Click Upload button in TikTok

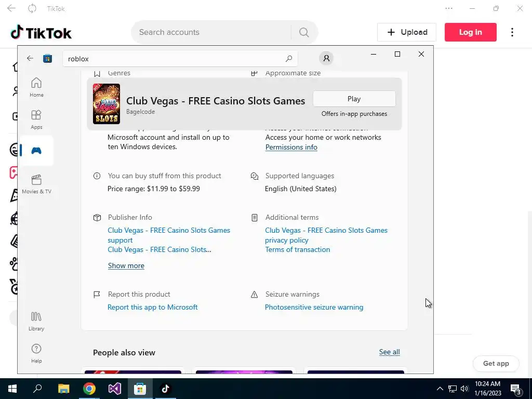(x=407, y=32)
